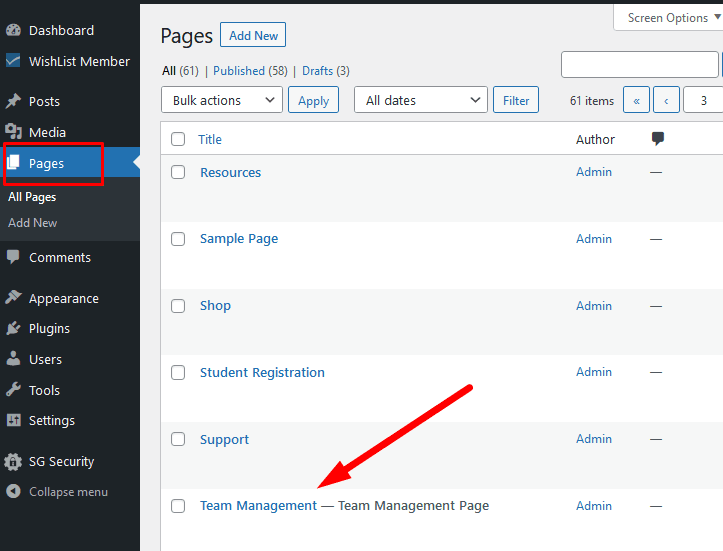The image size is (723, 551).
Task: Expand the Screen Options panel
Action: (x=671, y=18)
